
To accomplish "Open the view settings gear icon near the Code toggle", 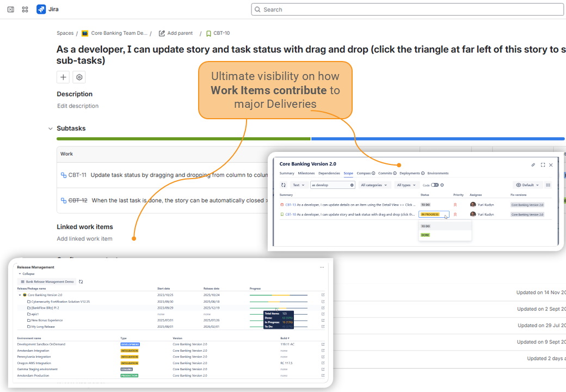I will point(442,185).
